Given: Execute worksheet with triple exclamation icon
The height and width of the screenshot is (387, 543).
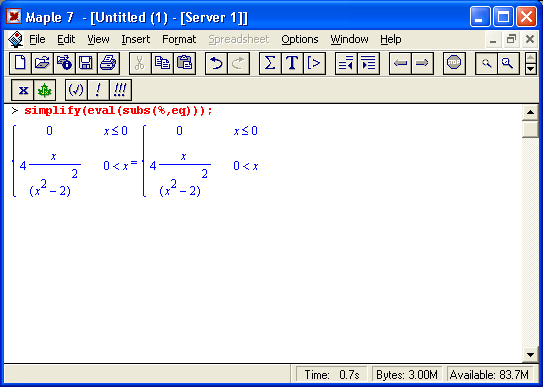Looking at the screenshot, I should 120,90.
